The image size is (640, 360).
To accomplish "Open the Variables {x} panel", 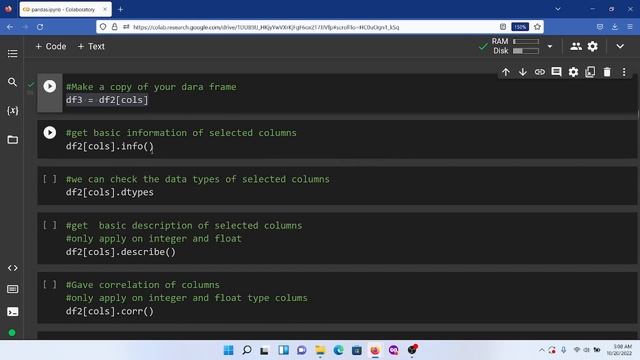I will [x=12, y=111].
